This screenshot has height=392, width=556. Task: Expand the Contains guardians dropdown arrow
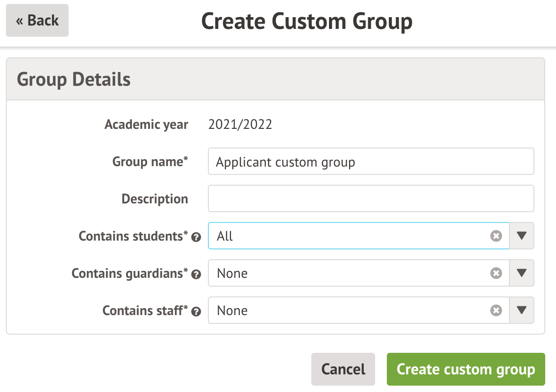click(x=522, y=273)
